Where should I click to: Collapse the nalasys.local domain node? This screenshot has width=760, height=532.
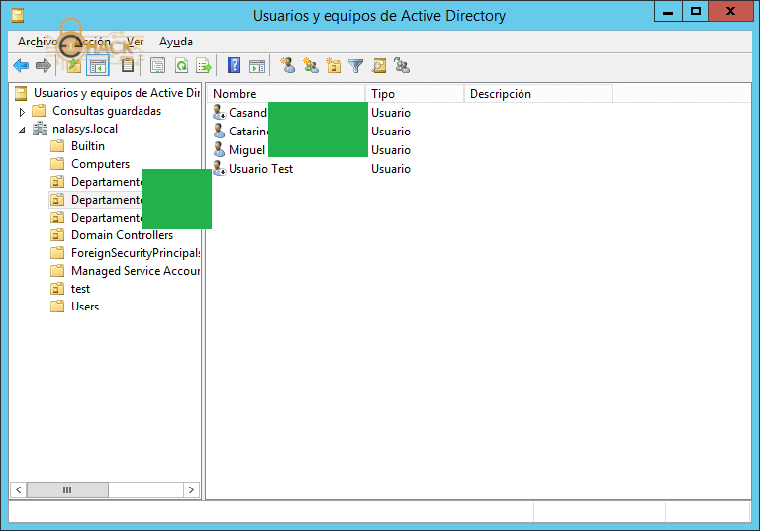click(x=22, y=130)
